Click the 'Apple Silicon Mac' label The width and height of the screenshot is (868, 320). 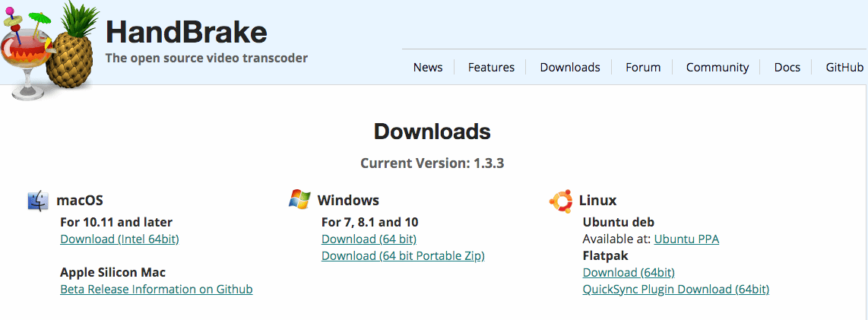(113, 272)
